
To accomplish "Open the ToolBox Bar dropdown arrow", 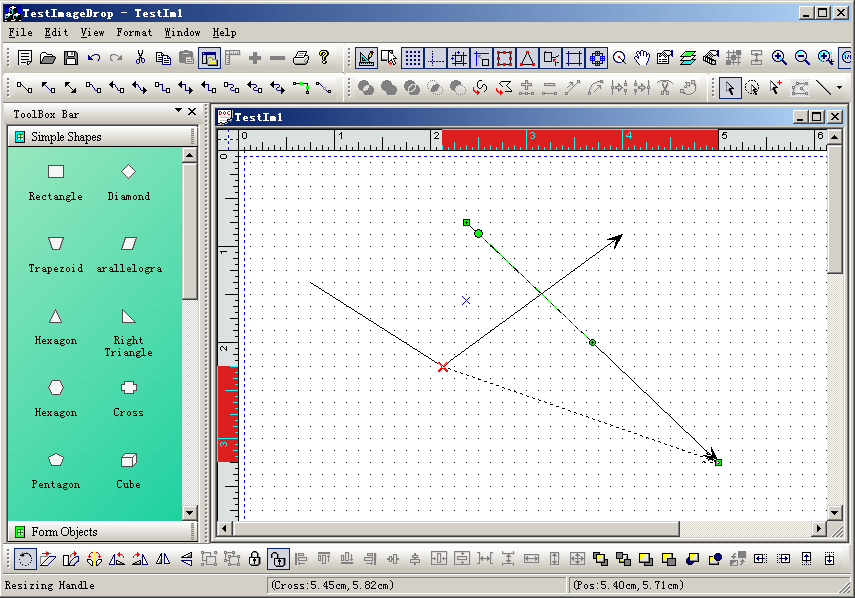I will click(x=178, y=111).
